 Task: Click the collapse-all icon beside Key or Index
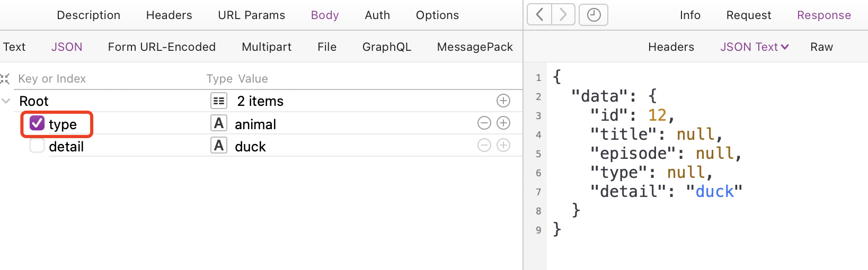5,79
